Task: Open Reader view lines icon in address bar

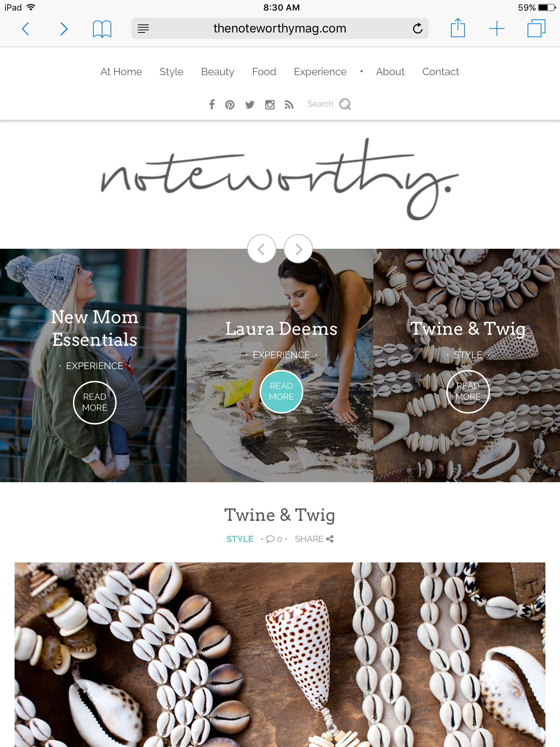Action: pyautogui.click(x=143, y=28)
